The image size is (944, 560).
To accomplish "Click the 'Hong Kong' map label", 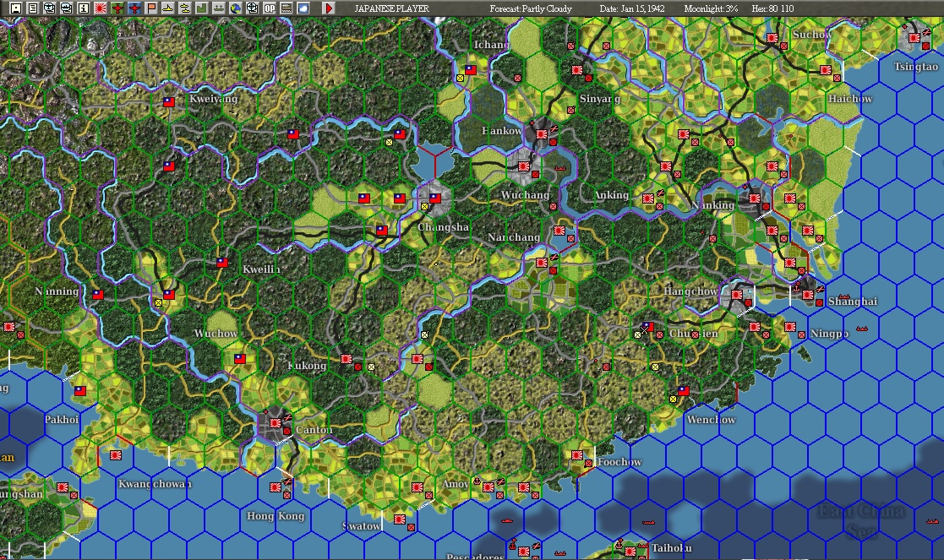I will [276, 516].
